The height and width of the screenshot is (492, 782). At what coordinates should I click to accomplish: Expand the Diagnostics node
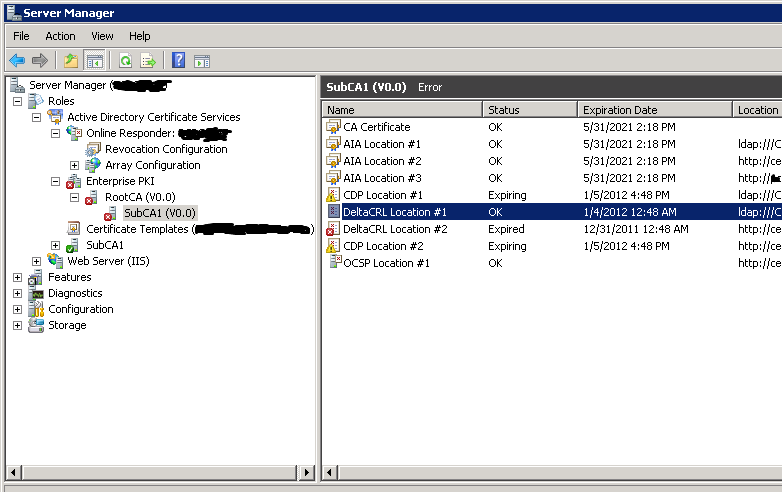pyautogui.click(x=17, y=294)
